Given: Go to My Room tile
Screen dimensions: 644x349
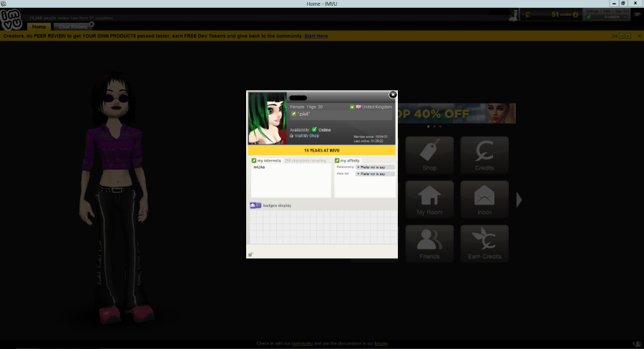Looking at the screenshot, I should click(429, 200).
